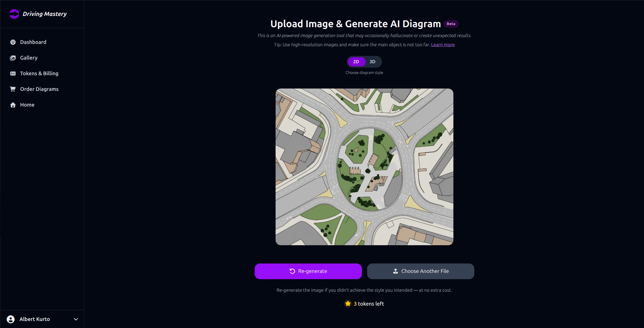The height and width of the screenshot is (328, 644).
Task: Click the star icon beside tokens left counter
Action: pyautogui.click(x=348, y=304)
